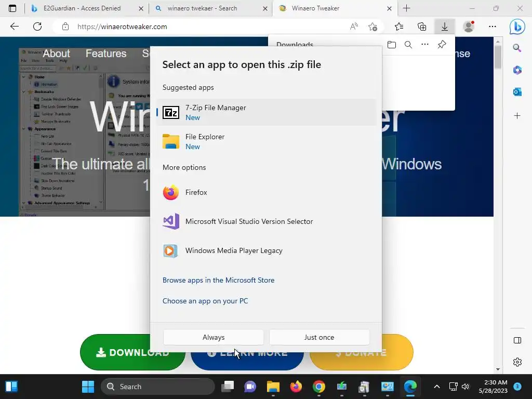Select 7-Zip File Manager app
532x399 pixels.
(x=267, y=112)
